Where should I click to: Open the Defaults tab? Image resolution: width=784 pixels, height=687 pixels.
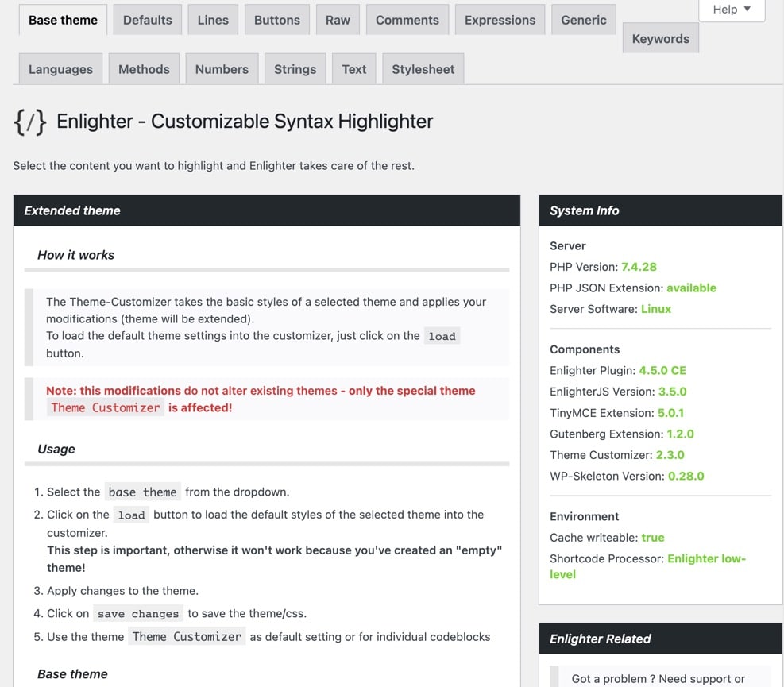[x=148, y=20]
